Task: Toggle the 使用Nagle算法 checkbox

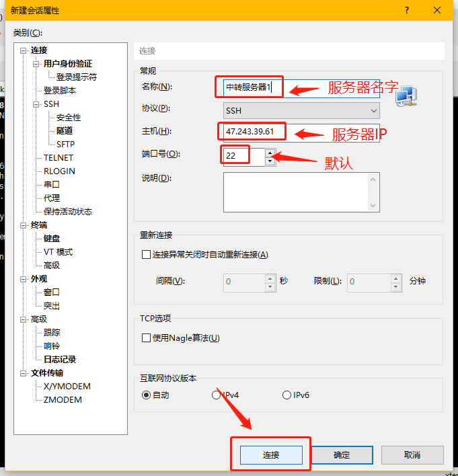Action: pyautogui.click(x=146, y=338)
